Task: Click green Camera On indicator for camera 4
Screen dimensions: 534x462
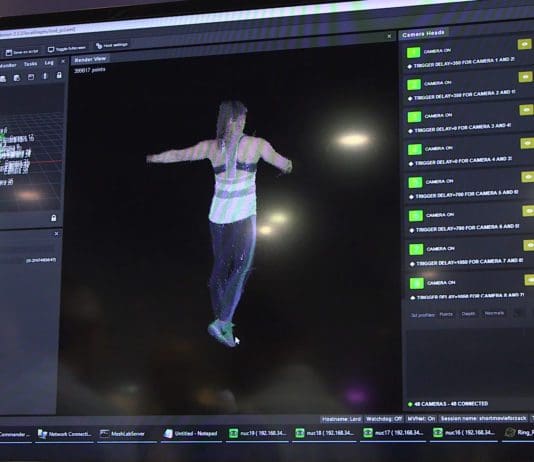Action: click(415, 150)
